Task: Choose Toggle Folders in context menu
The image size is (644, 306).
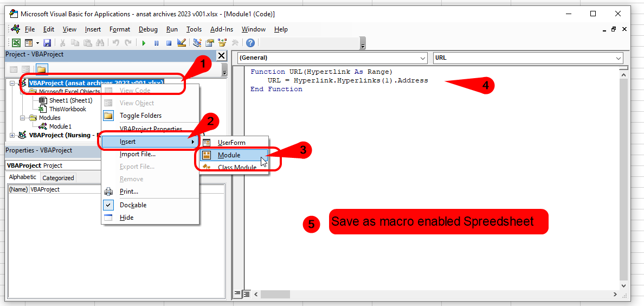Action: tap(150, 116)
